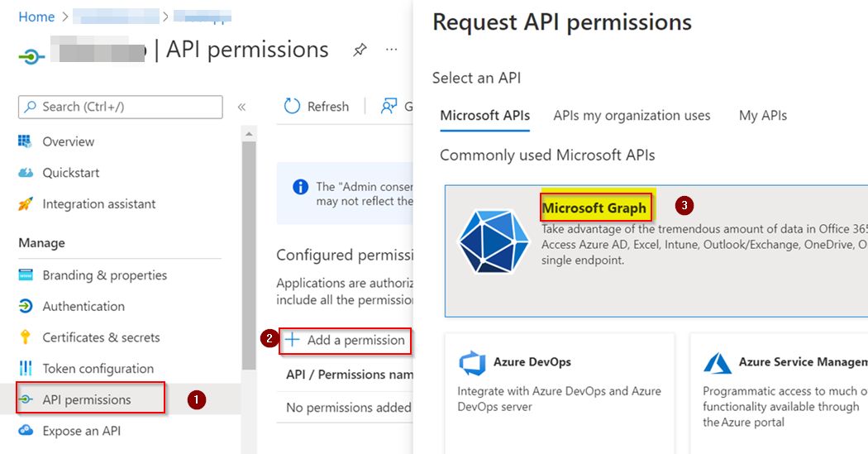The height and width of the screenshot is (454, 868).
Task: Collapse the sidebar with the double chevron
Action: click(241, 107)
